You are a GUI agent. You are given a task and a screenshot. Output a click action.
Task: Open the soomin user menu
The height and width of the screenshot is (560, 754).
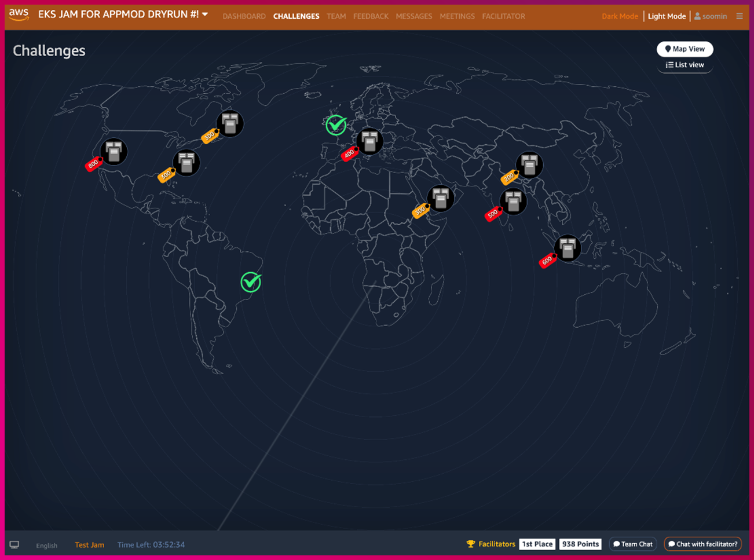[711, 16]
